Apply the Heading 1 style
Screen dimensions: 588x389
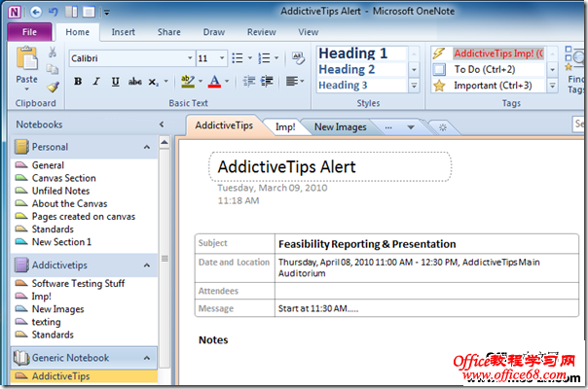coord(362,53)
